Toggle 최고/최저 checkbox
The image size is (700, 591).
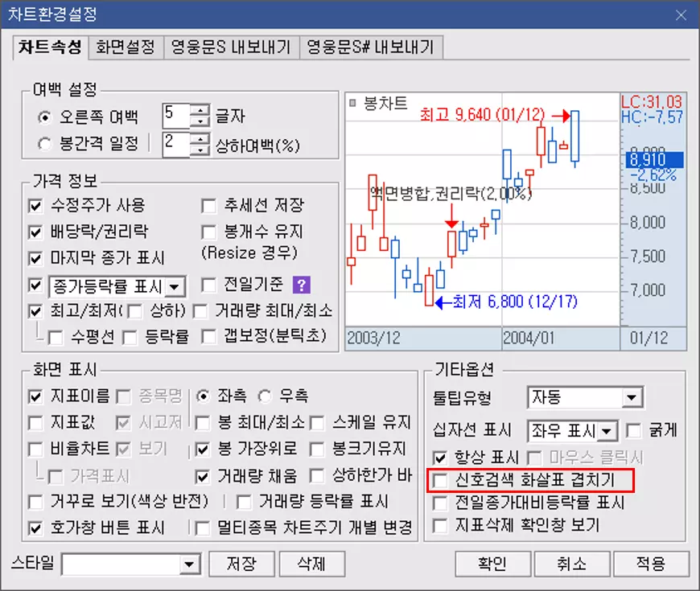coord(35,311)
